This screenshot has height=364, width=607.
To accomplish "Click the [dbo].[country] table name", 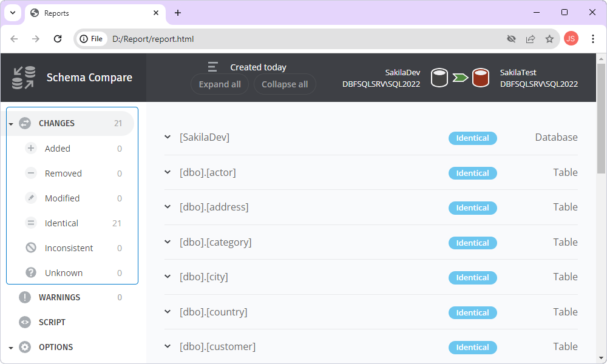I will (x=213, y=312).
